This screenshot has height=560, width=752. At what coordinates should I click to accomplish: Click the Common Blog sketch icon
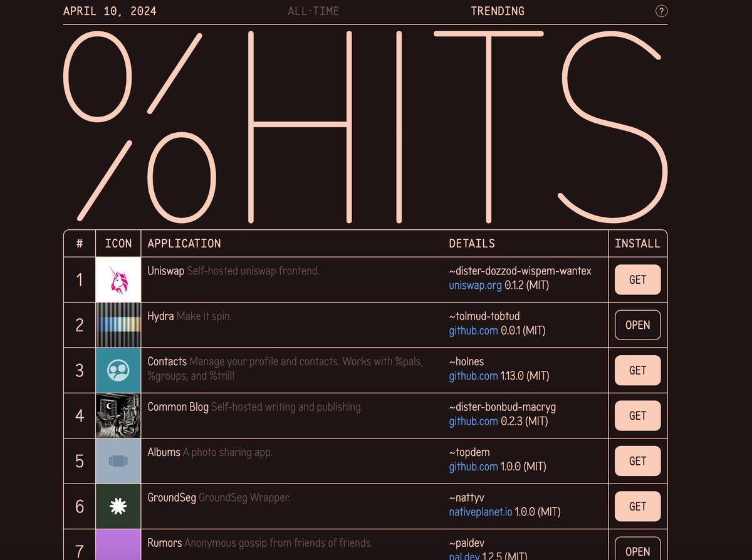pos(118,415)
